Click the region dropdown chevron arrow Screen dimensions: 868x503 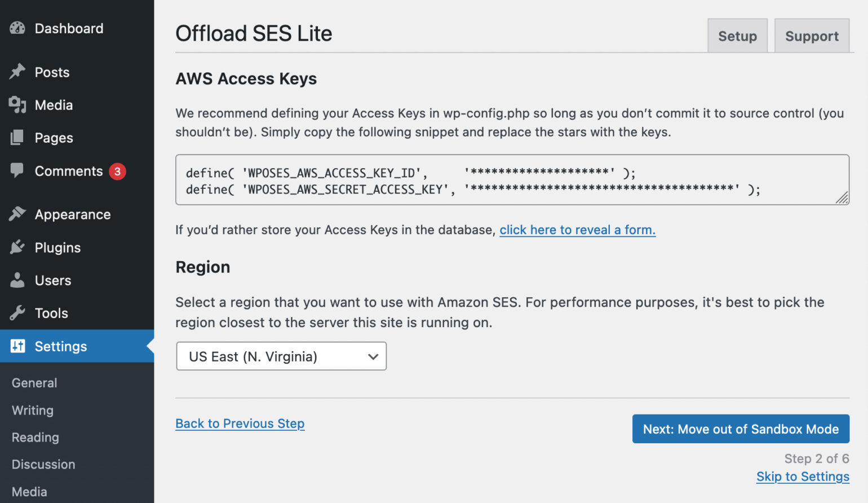point(373,356)
